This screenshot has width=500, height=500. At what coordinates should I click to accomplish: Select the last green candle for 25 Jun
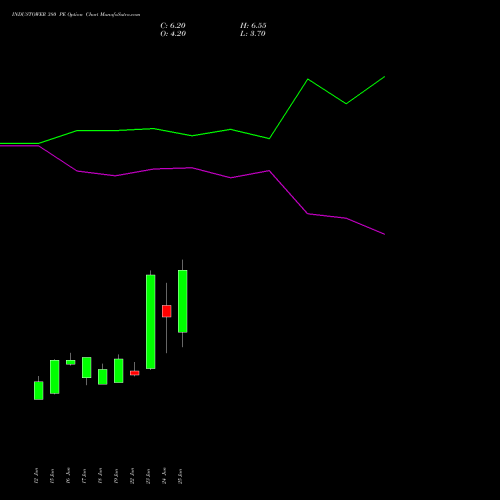coord(183,301)
